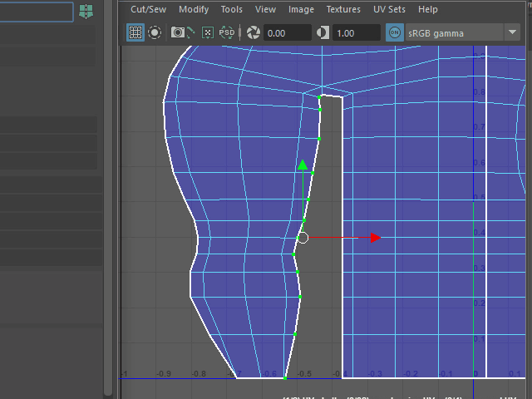Open the Cut/Sew menu
Screen dimensions: 532x399
[x=148, y=9]
